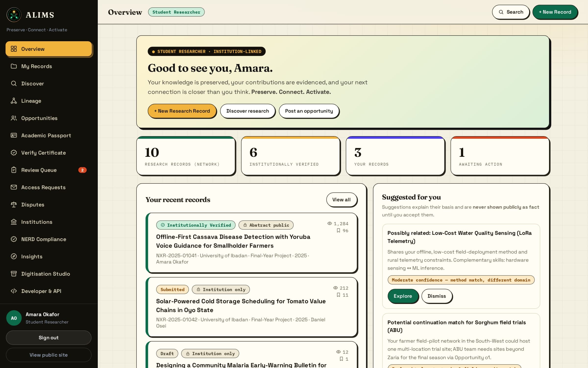Image resolution: width=588 pixels, height=368 pixels.
Task: Click the My Records folder icon
Action: pyautogui.click(x=14, y=66)
